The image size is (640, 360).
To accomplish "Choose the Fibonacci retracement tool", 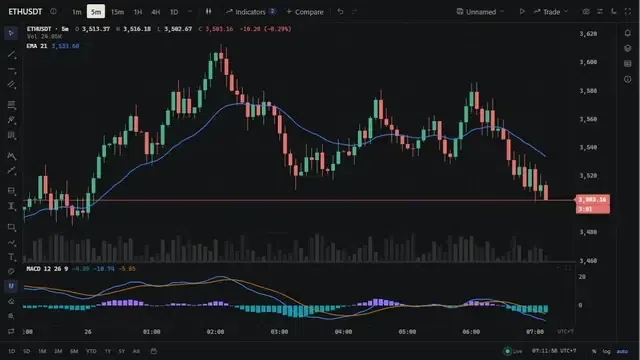I will pyautogui.click(x=11, y=104).
